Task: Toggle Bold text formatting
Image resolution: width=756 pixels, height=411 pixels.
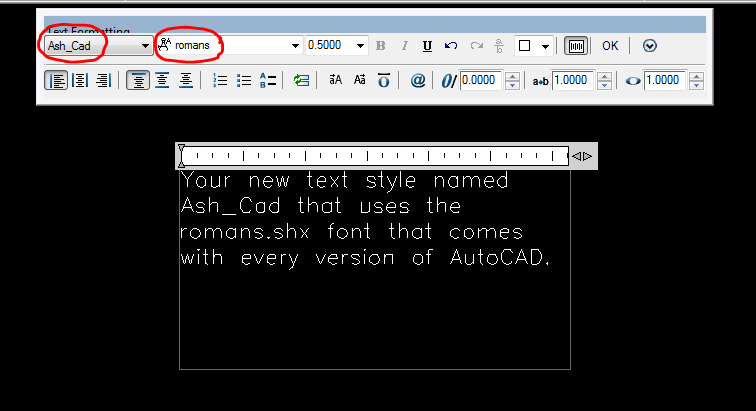Action: click(380, 46)
